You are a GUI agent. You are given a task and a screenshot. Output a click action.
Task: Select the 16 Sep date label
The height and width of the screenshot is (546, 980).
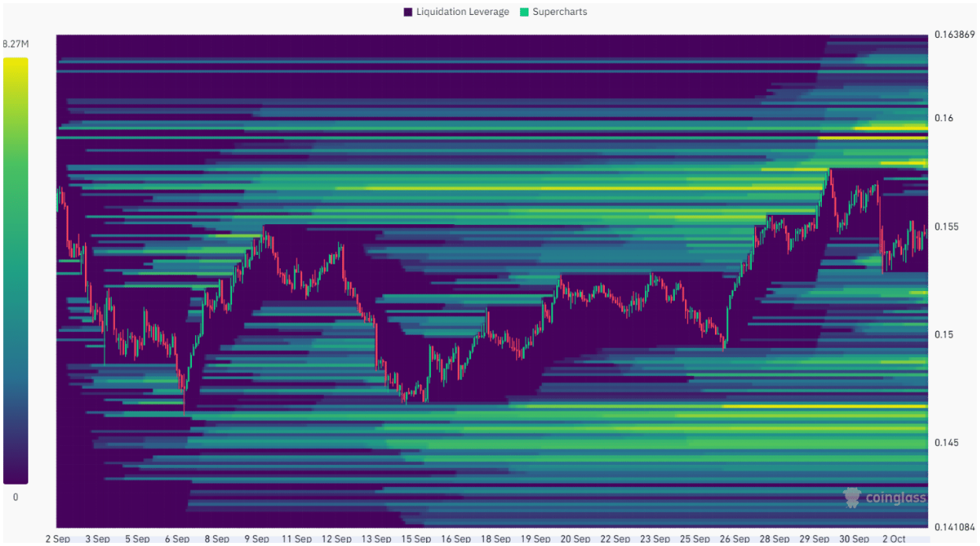pos(456,539)
